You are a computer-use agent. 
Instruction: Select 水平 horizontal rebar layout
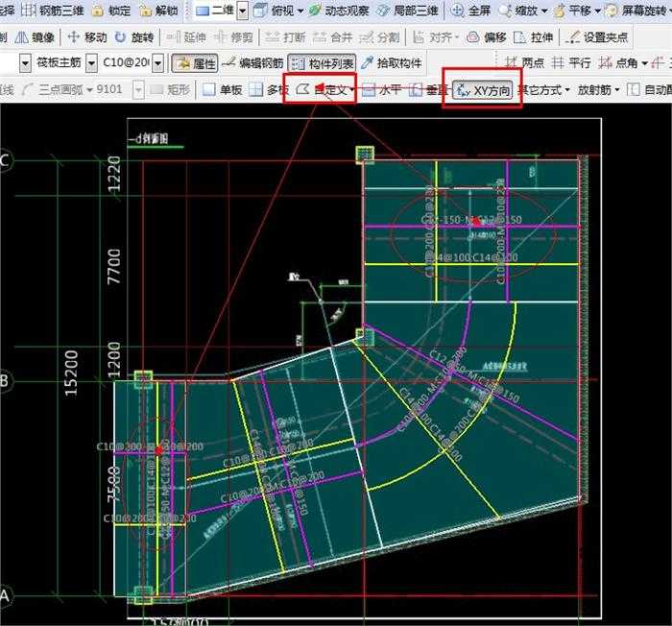tap(381, 89)
